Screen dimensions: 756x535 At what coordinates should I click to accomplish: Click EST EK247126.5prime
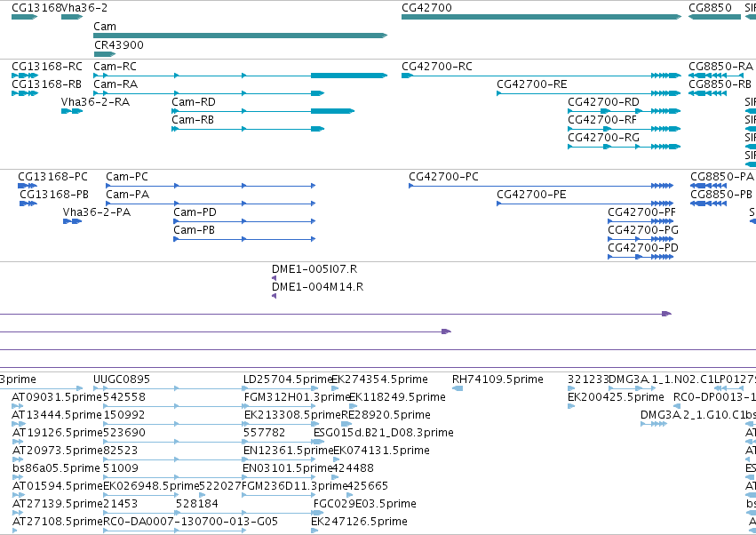click(314, 531)
